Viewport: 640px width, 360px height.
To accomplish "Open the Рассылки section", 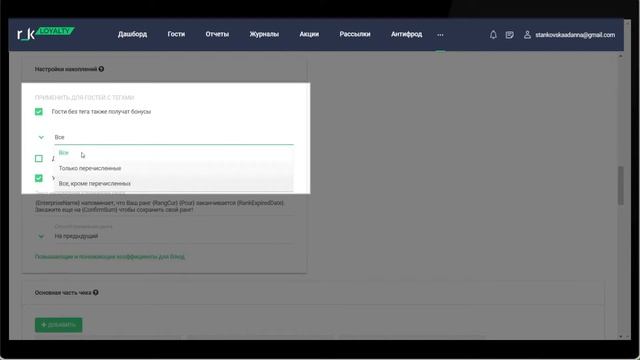I will coord(355,34).
